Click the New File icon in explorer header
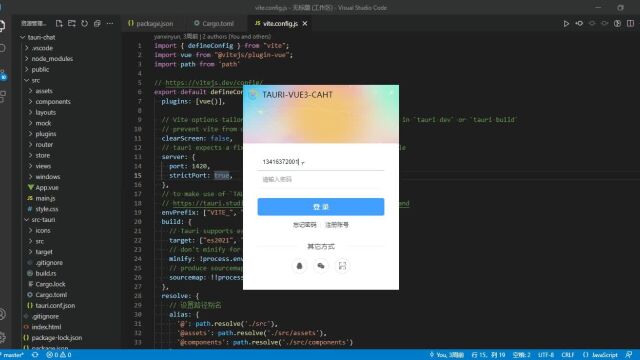The image size is (640, 360). [59, 24]
